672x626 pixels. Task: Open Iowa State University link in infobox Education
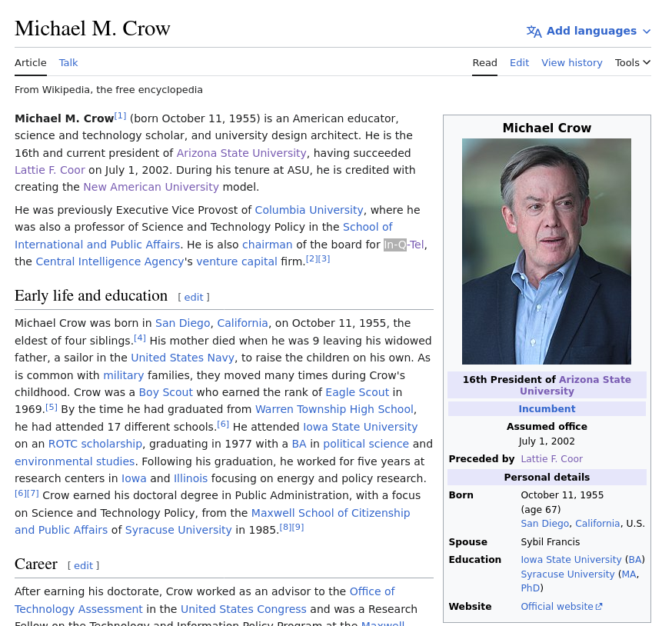(571, 560)
